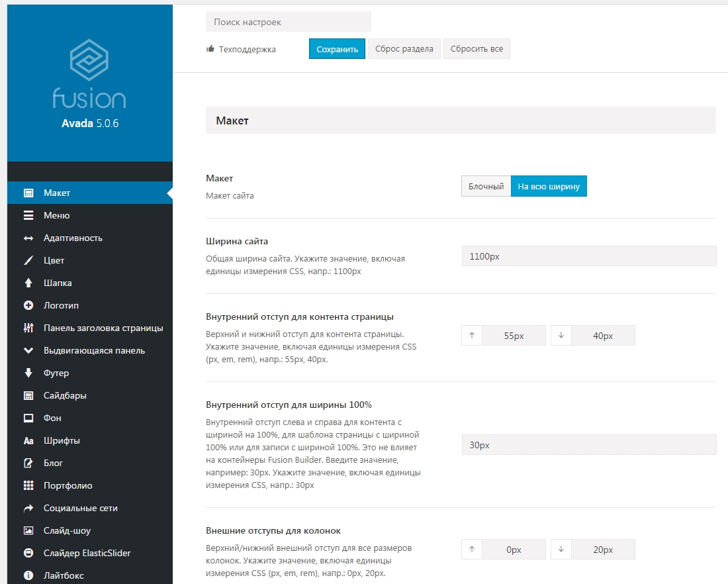Click down-arrow icon for column bottom margin
The height and width of the screenshot is (584, 728).
561,549
